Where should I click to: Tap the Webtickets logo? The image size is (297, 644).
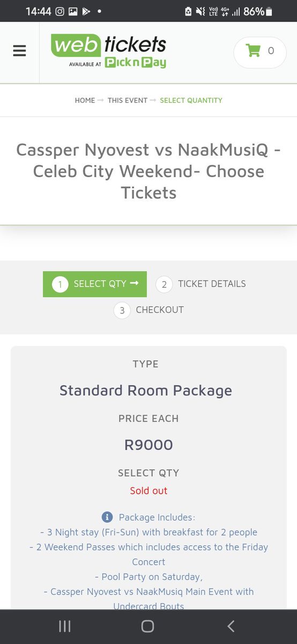(x=108, y=50)
